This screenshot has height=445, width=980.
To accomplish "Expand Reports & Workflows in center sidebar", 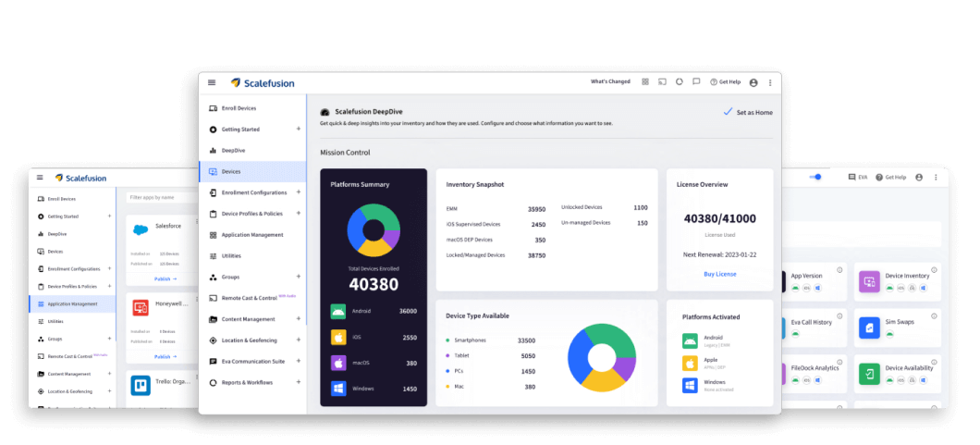I will (298, 382).
